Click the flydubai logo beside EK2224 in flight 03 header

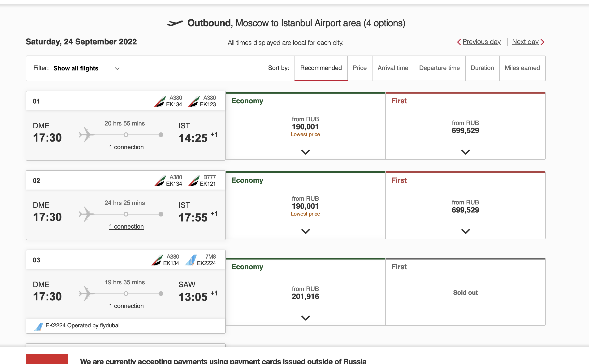(x=191, y=260)
